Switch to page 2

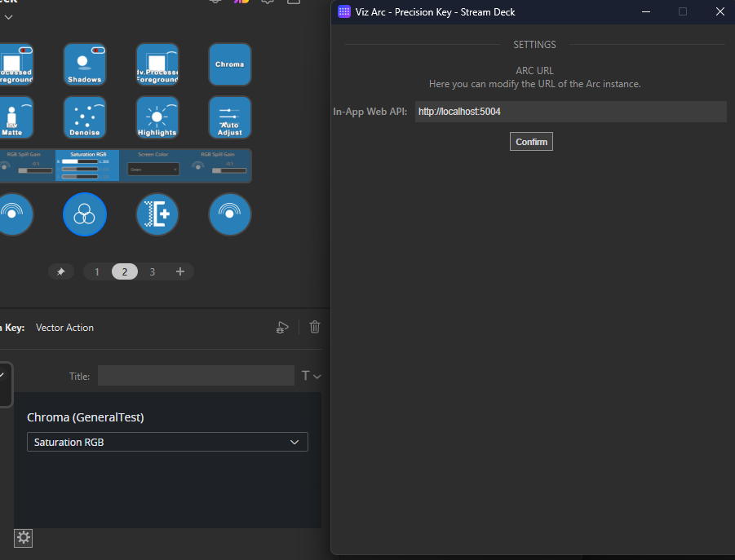point(125,271)
